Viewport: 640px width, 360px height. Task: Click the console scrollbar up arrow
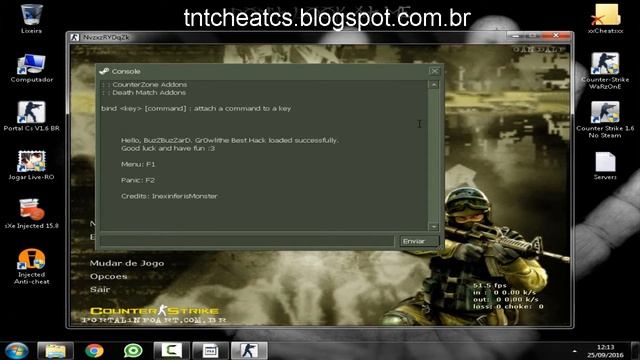coord(434,84)
